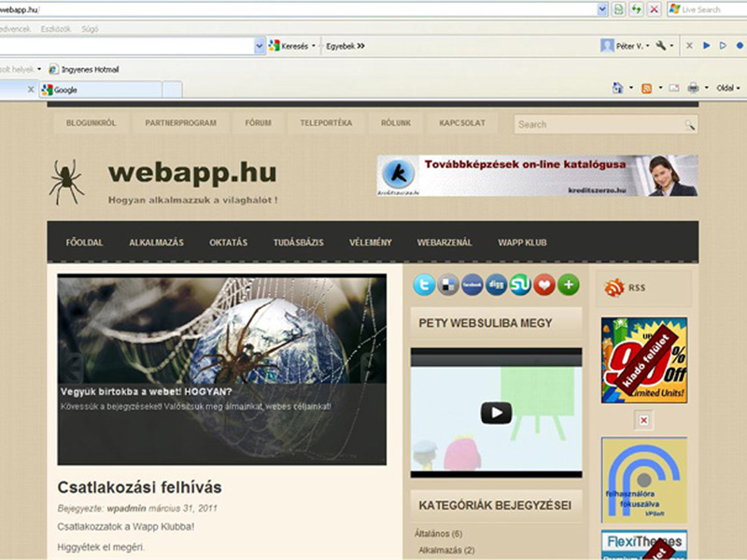
Task: Open the Home button dropdown arrow
Action: pos(631,88)
